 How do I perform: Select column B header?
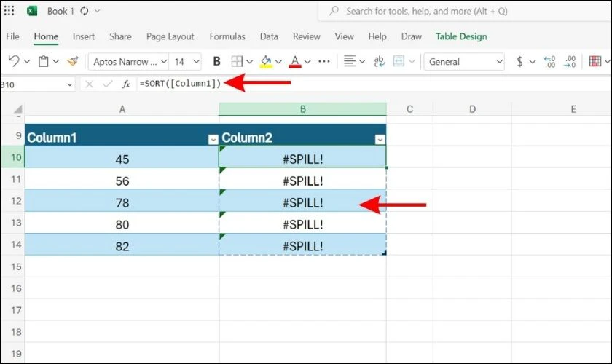point(303,109)
